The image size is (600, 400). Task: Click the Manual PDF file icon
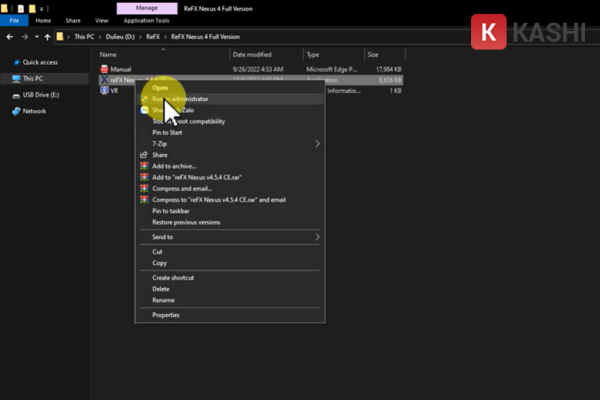103,69
